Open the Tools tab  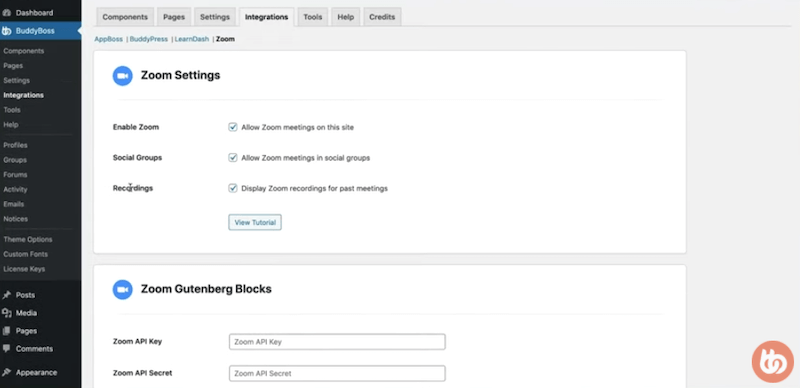coord(313,17)
